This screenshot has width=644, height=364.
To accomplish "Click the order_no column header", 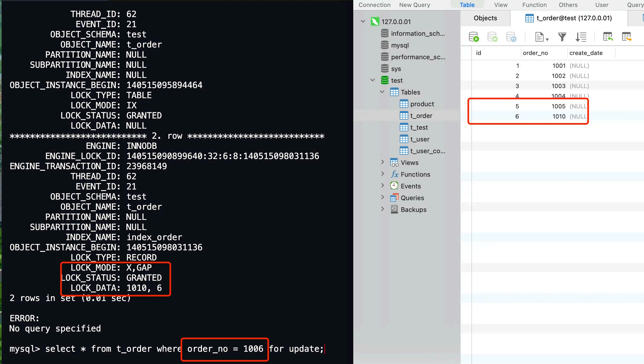I will click(535, 53).
